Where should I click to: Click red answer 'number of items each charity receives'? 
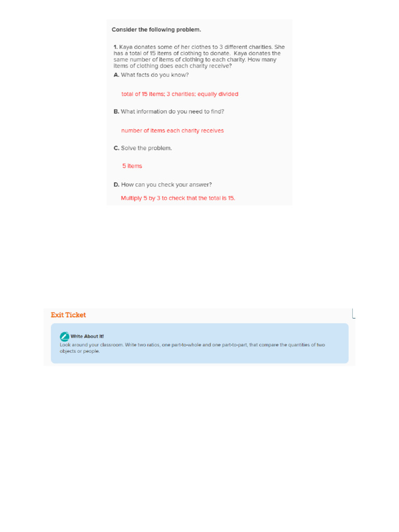click(x=172, y=130)
